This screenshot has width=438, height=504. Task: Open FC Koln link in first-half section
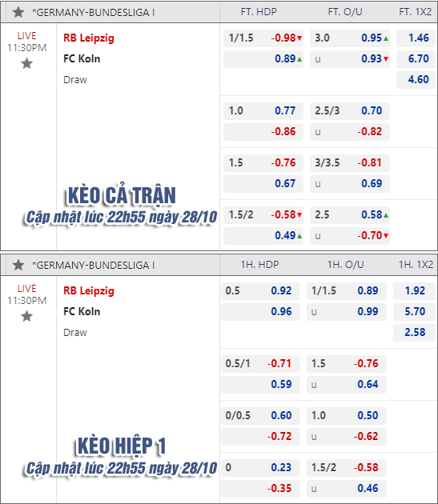pyautogui.click(x=82, y=312)
